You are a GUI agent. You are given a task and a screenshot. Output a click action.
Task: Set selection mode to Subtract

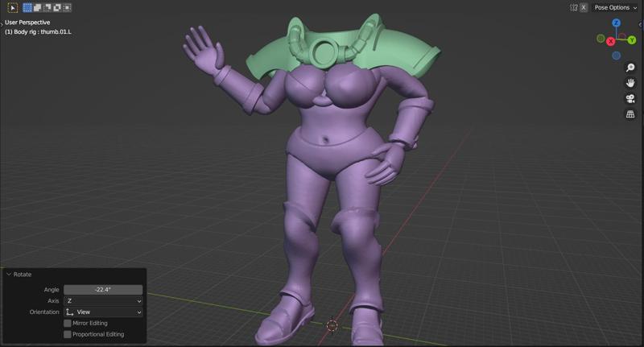point(47,7)
